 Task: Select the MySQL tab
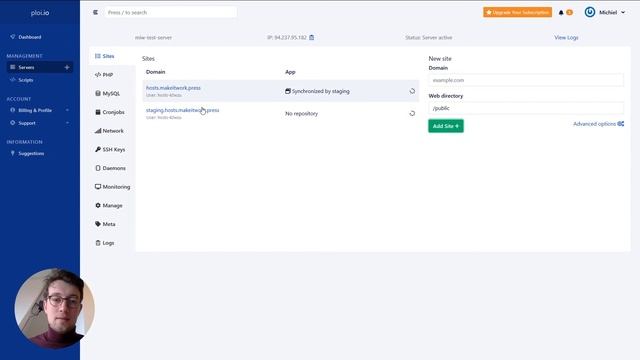[x=107, y=93]
